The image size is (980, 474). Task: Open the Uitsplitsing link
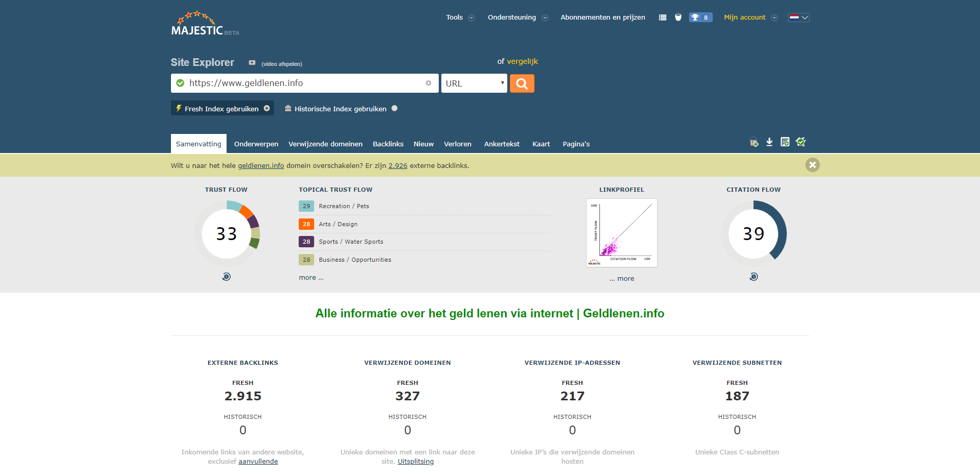[416, 462]
